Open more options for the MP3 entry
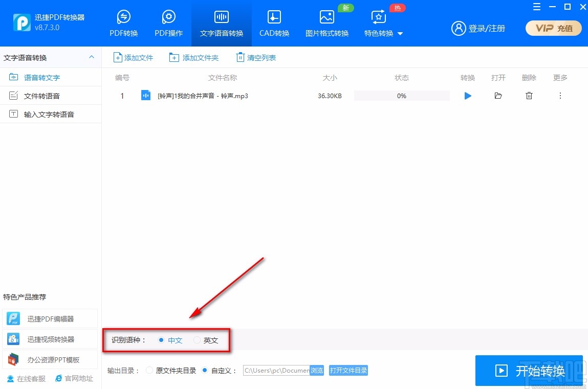Viewport: 588px width, 389px height. point(560,96)
